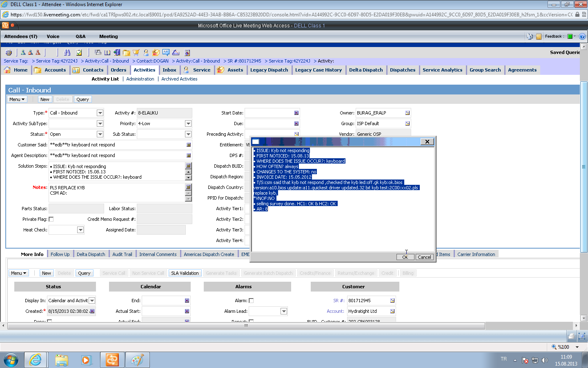Image resolution: width=588 pixels, height=368 pixels.
Task: Open Windows Explorer from the taskbar
Action: point(61,360)
